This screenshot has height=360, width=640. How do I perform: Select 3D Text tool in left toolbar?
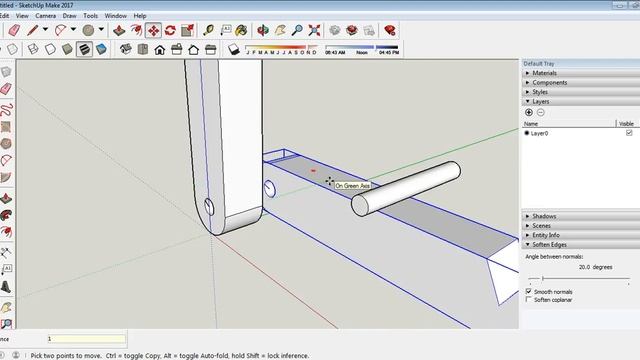tap(6, 287)
